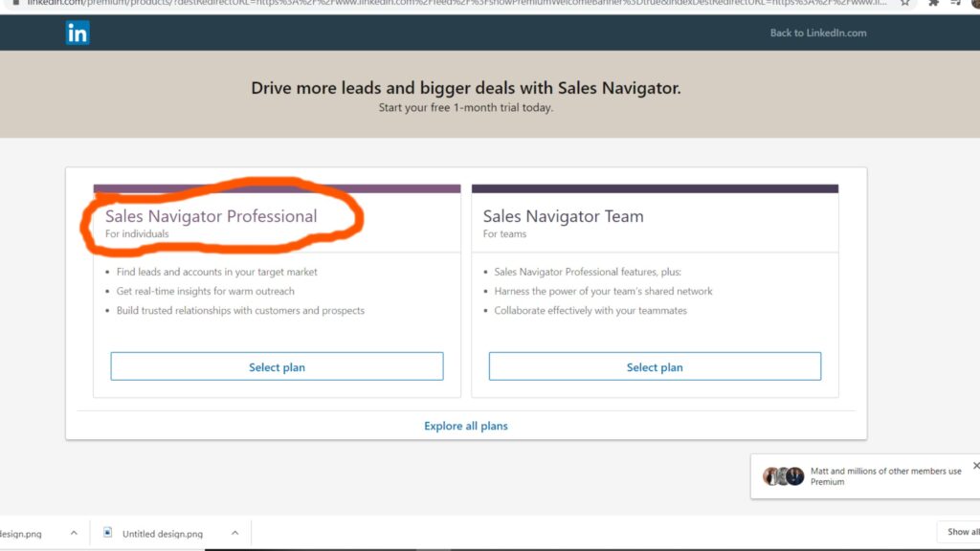This screenshot has width=980, height=551.
Task: Click the Matt and millions of members text
Action: [885, 476]
